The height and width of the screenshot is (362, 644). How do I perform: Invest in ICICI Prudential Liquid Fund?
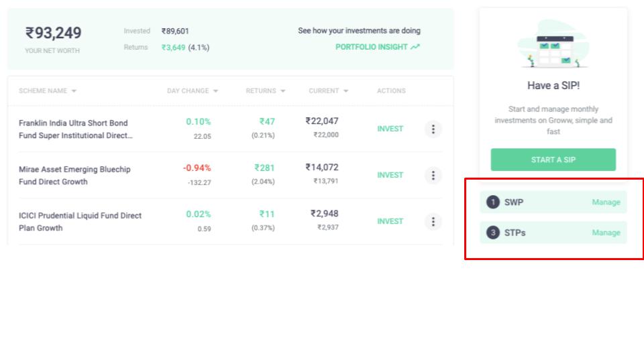point(390,222)
